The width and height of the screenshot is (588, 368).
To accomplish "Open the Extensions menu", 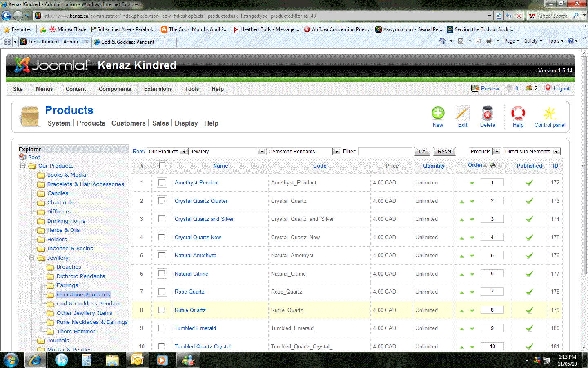I will 158,89.
